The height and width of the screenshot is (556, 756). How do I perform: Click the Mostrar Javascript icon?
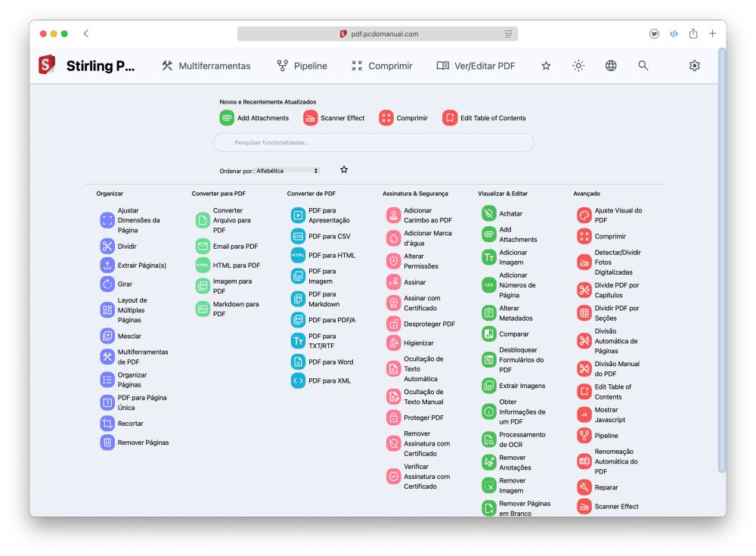584,415
